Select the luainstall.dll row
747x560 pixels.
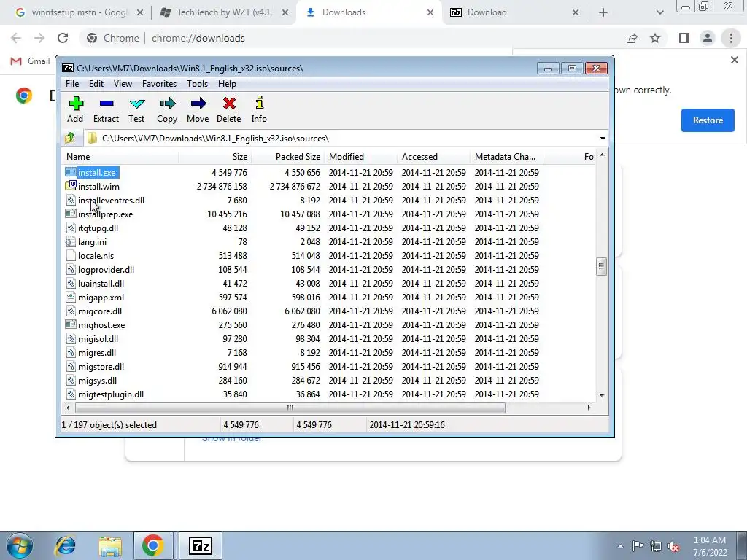pyautogui.click(x=329, y=284)
